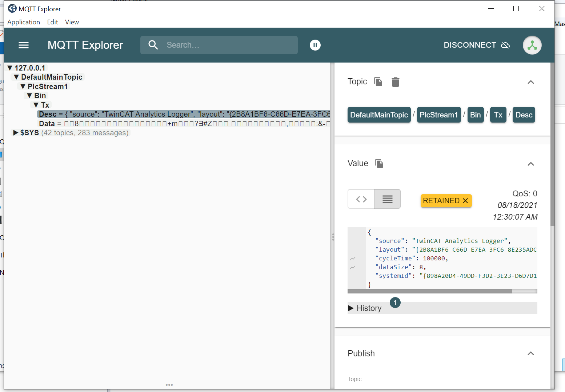565x392 pixels.
Task: Switch value view to raw code mode
Action: pos(361,199)
